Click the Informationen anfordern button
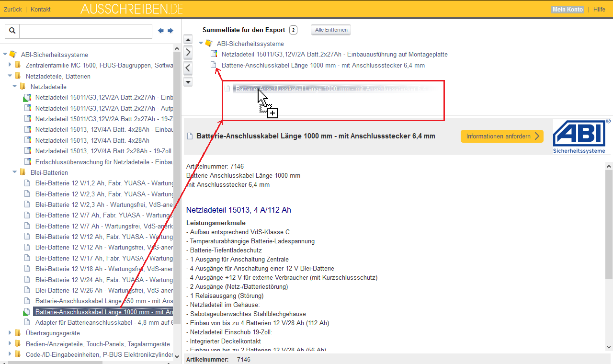Screen dimensions: 613x364 pyautogui.click(x=502, y=136)
